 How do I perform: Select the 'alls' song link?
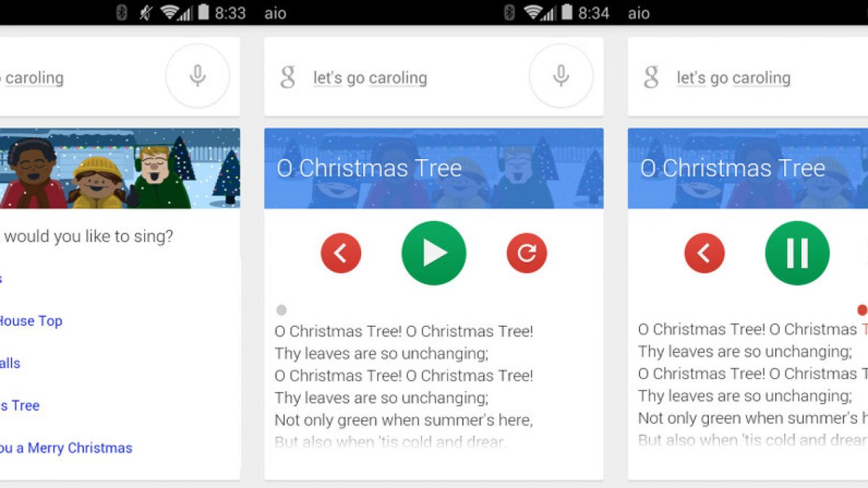click(x=10, y=363)
